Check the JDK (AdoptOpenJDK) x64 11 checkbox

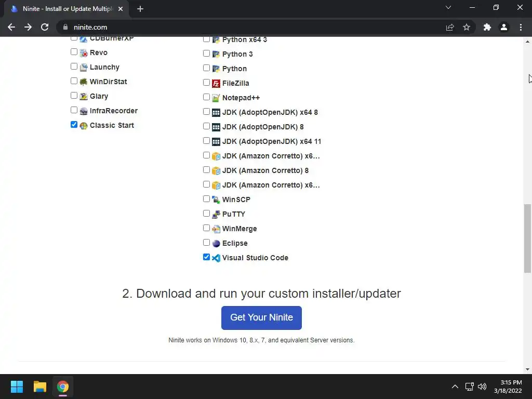[206, 141]
